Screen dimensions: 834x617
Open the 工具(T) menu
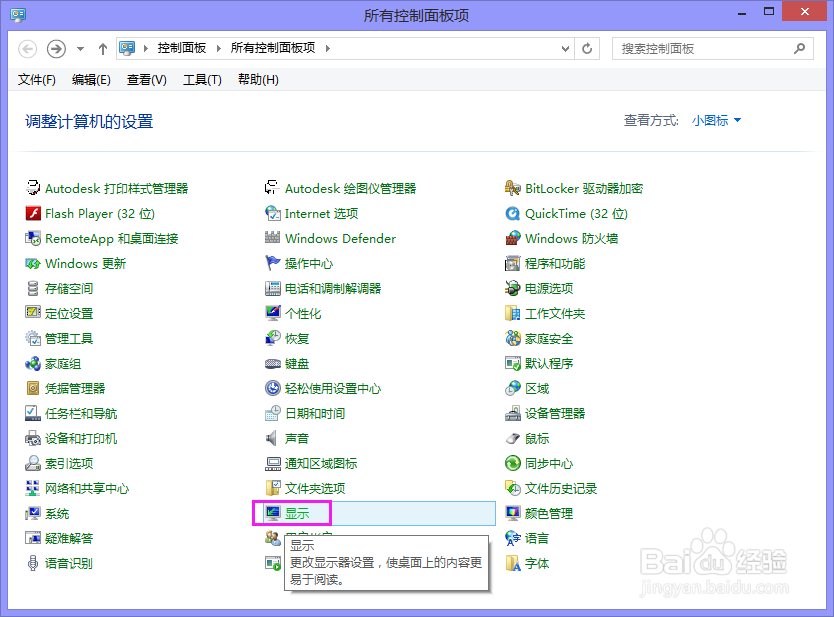pyautogui.click(x=201, y=80)
